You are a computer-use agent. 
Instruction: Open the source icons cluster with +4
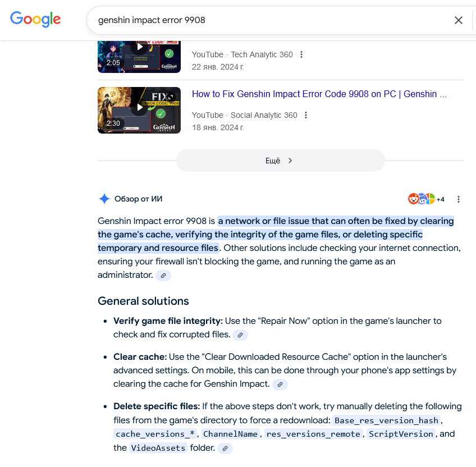click(426, 199)
